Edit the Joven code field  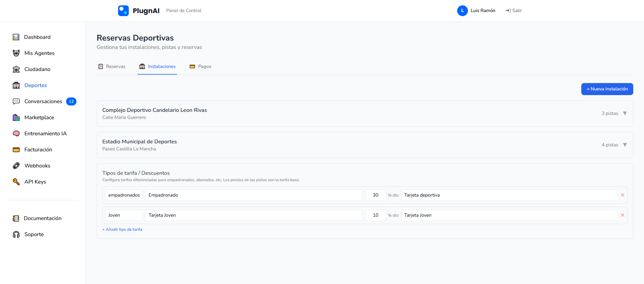point(124,215)
